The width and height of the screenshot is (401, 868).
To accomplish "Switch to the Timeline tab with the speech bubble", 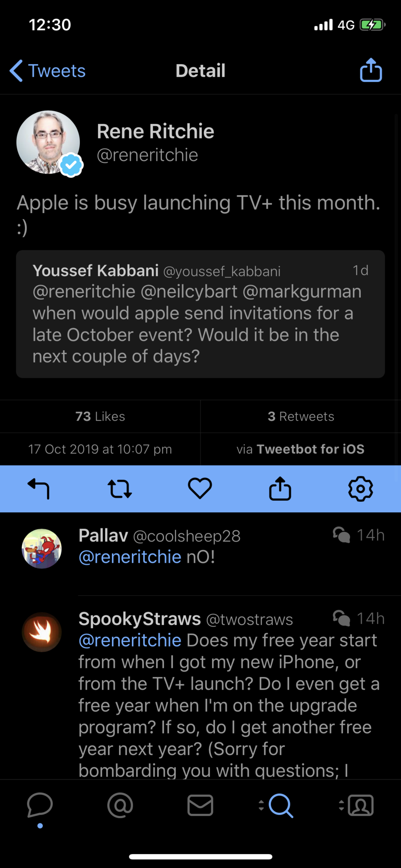I will [40, 806].
